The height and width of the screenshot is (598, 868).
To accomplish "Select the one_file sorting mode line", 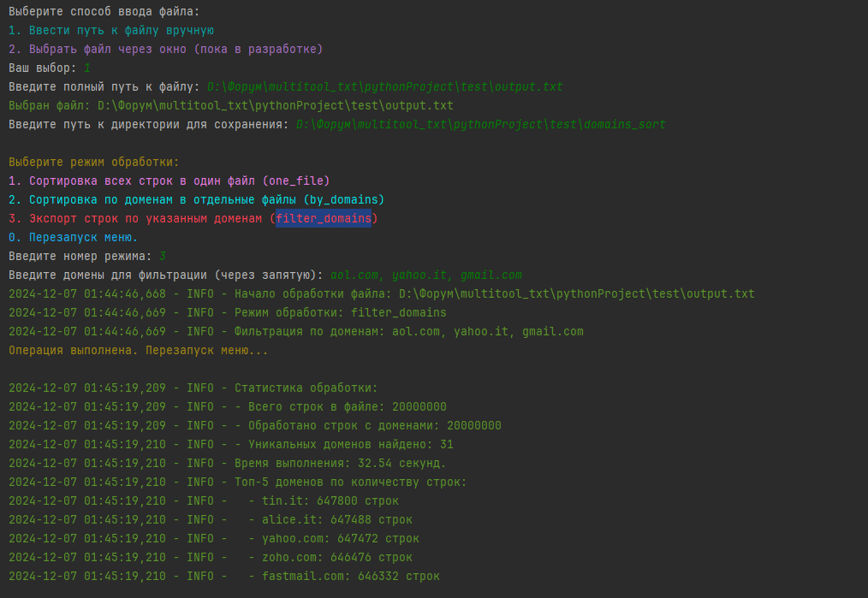I will point(169,181).
